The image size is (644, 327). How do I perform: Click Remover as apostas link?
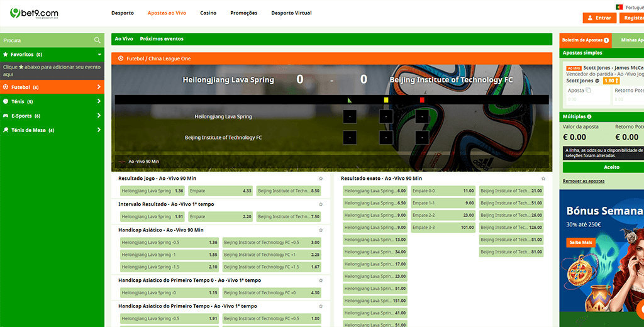click(x=583, y=181)
